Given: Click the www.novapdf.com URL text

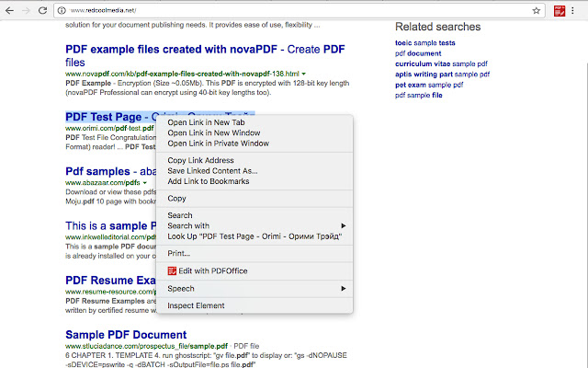Looking at the screenshot, I should click(x=182, y=74).
